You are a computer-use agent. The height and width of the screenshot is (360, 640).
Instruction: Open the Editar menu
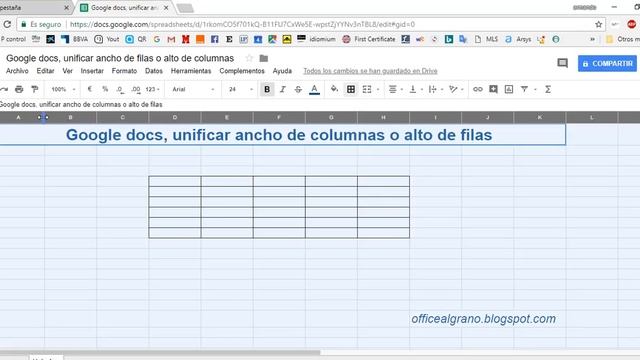[x=45, y=71]
